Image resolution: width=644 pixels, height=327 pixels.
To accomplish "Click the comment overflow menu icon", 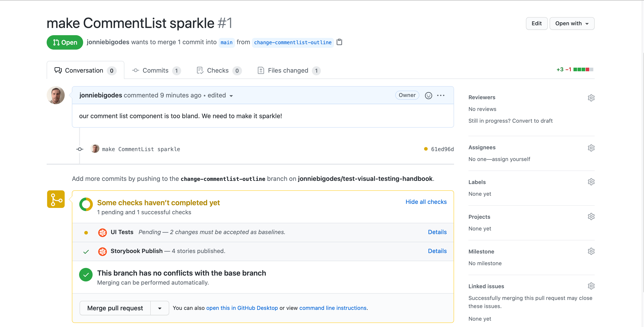I will point(441,95).
